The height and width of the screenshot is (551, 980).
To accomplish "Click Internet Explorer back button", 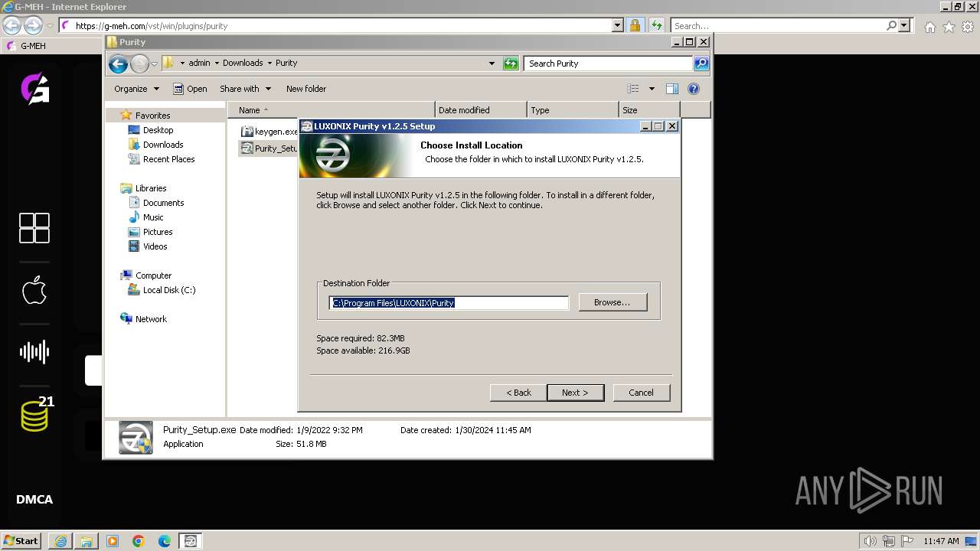I will [11, 26].
